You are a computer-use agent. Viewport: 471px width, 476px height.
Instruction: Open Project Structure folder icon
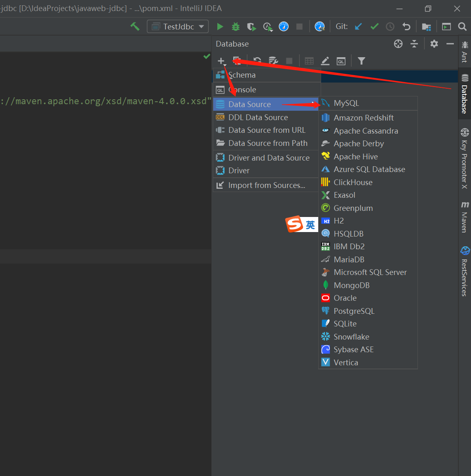[x=426, y=27]
